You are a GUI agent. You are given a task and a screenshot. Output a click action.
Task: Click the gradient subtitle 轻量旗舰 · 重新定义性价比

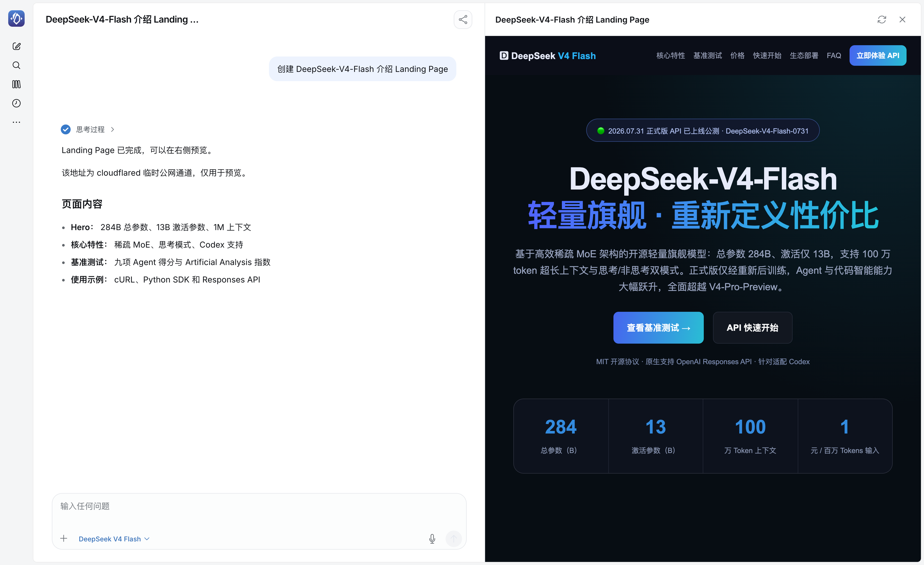tap(703, 215)
